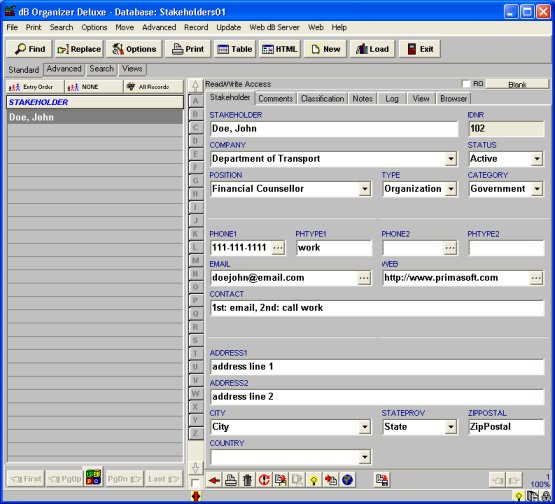Viewport: 555px width, 504px height.
Task: Open the STATUS dropdown showing Active
Action: point(537,159)
